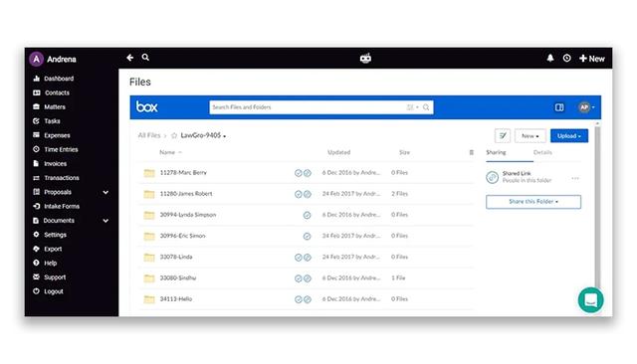Click the Export sidebar item
Screen dimensions: 637x364
tap(47, 249)
